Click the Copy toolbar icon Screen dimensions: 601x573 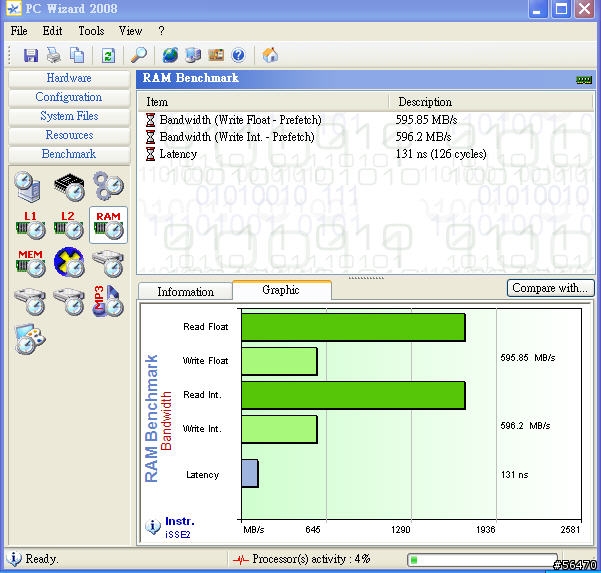click(x=77, y=55)
